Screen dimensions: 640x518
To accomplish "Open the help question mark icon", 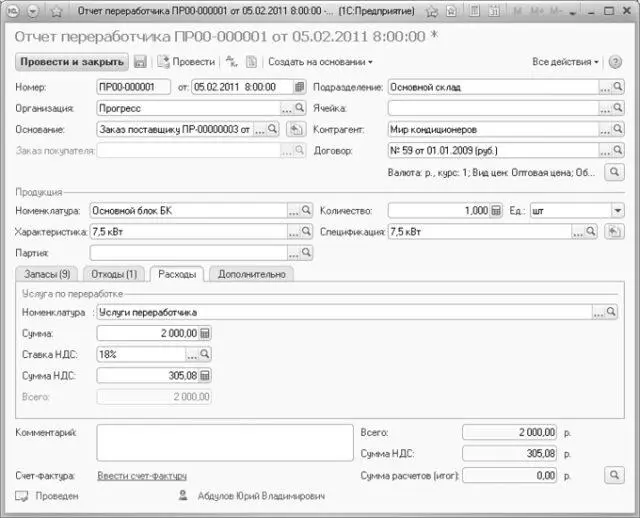I will click(615, 62).
